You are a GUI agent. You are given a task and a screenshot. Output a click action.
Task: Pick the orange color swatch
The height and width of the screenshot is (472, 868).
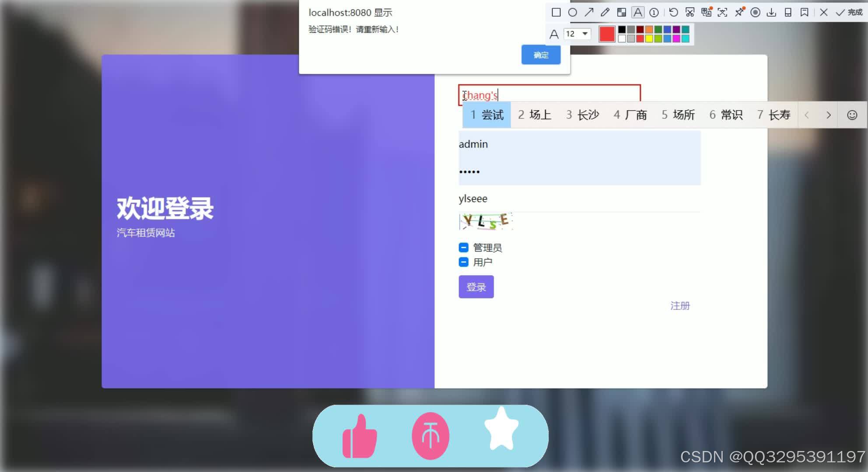pos(649,29)
